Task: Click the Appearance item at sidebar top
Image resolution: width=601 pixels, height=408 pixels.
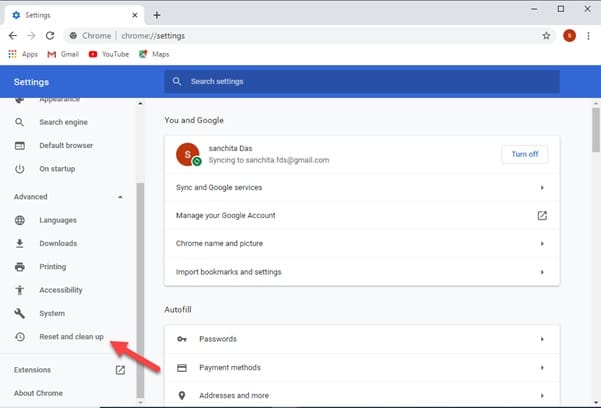Action: point(59,99)
